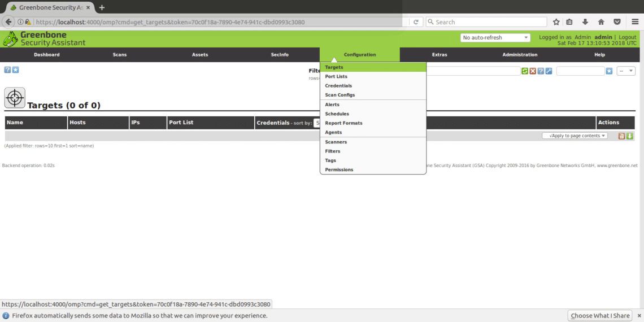Click the Choose What I Share button
Screen dimensions: 644x322
click(x=600, y=316)
